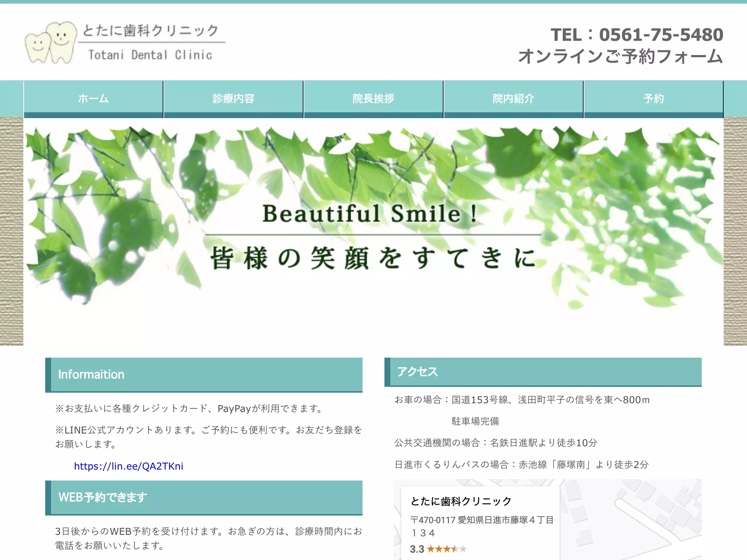Click the Totani Dental Clinic tooth logo
This screenshot has height=560, width=747.
pos(125,42)
